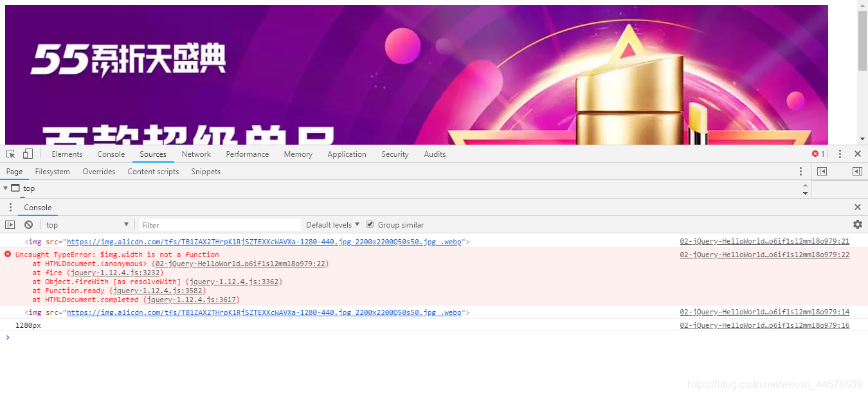The width and height of the screenshot is (868, 396).
Task: Click the frame icon next to top
Action: click(x=15, y=188)
